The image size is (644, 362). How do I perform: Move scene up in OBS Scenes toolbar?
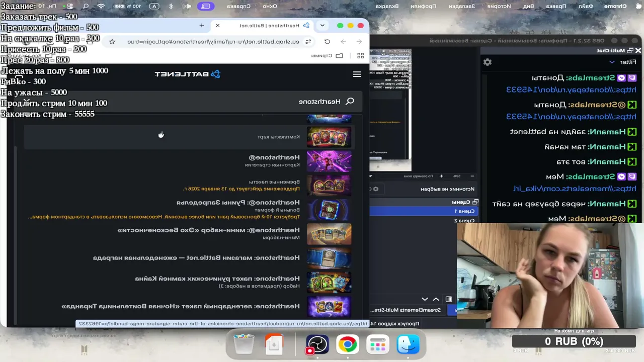point(436,299)
